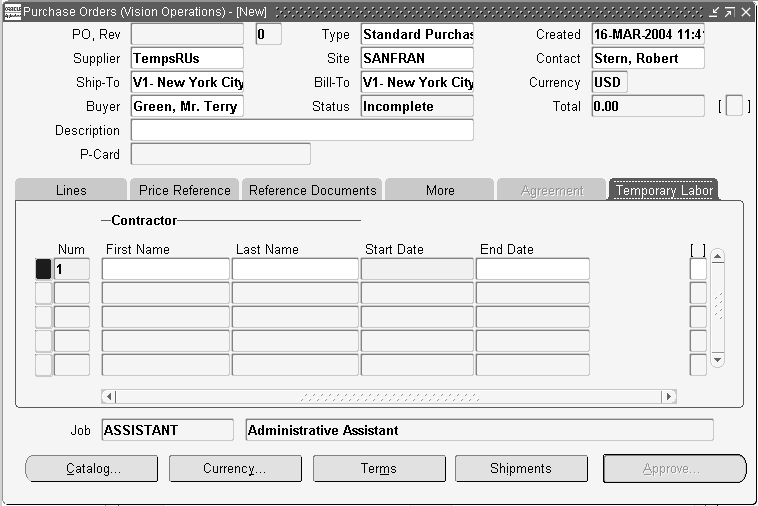This screenshot has height=506, width=758.
Task: Click the flexfield box in contractor row 1
Action: tap(698, 269)
